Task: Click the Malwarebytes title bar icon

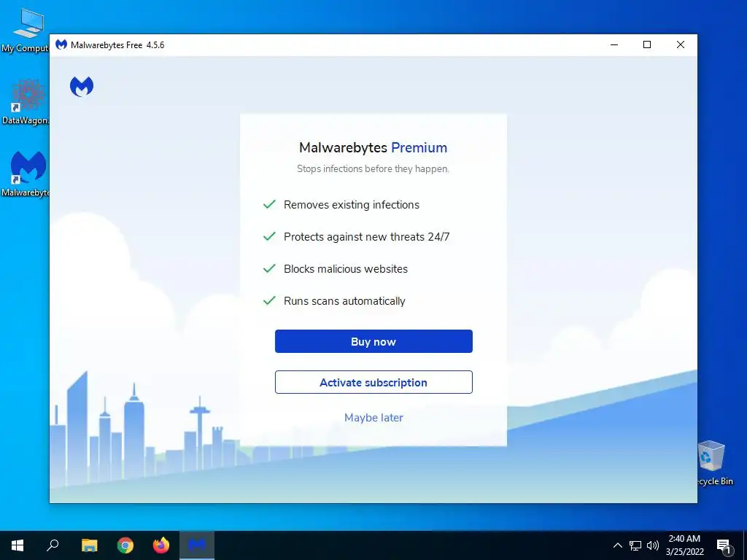Action: pos(61,44)
